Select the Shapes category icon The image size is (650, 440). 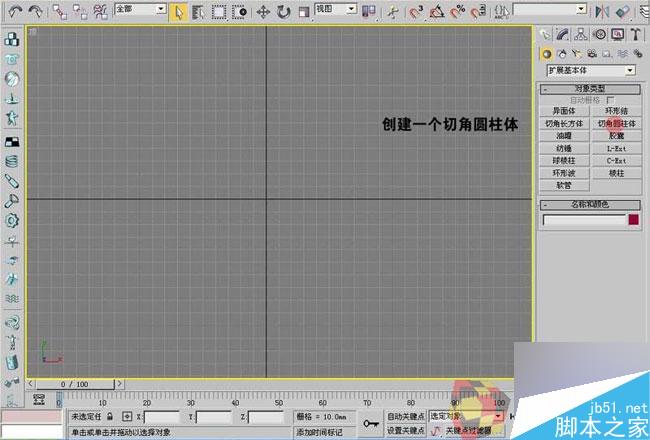click(562, 54)
